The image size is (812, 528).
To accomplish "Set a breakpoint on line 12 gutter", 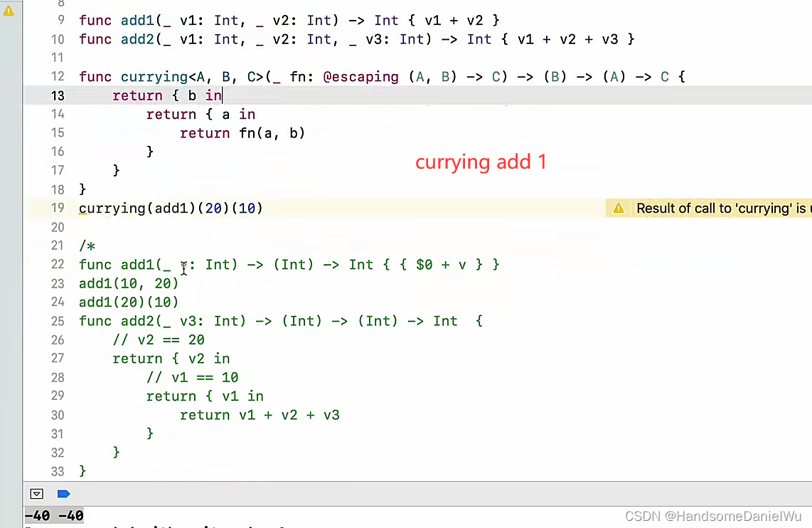I will point(58,76).
